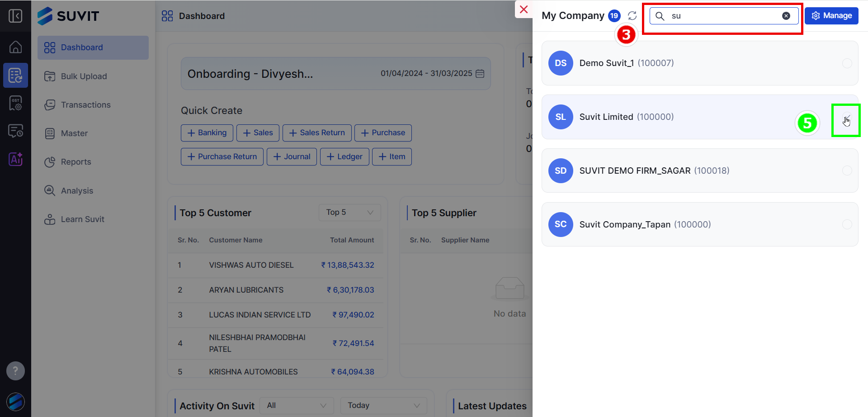Click the Total Amount column header
Screen dimensions: 868x417
tap(352, 240)
